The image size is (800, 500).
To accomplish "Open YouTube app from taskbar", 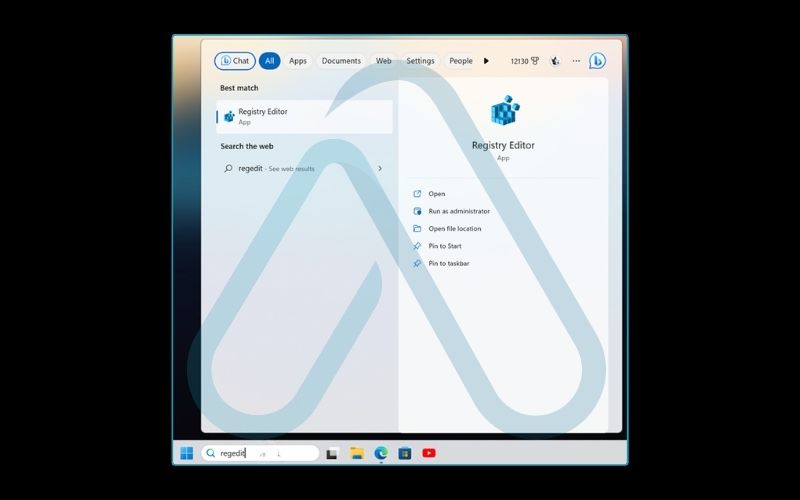I will [429, 453].
